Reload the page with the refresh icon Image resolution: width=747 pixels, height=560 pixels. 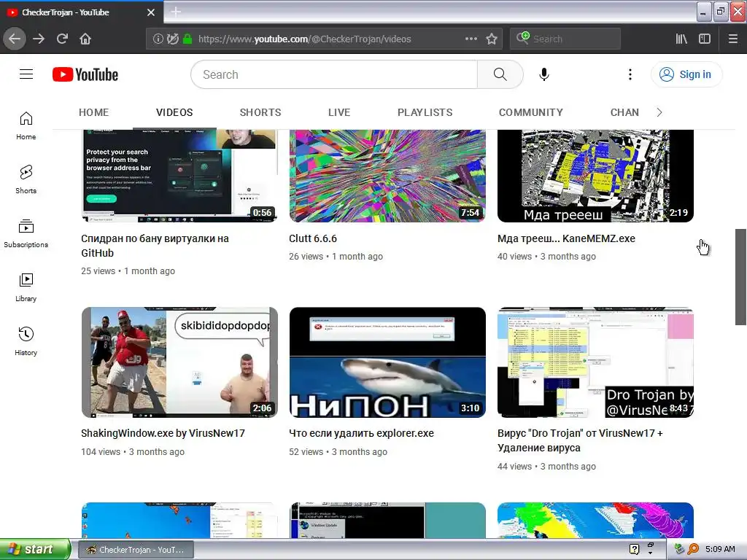(63, 39)
